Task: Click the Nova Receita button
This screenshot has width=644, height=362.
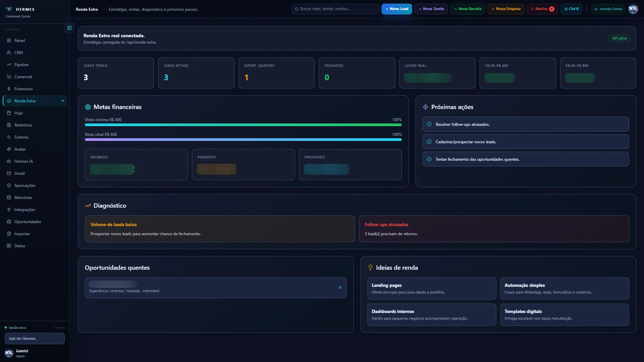Action: coord(467,9)
